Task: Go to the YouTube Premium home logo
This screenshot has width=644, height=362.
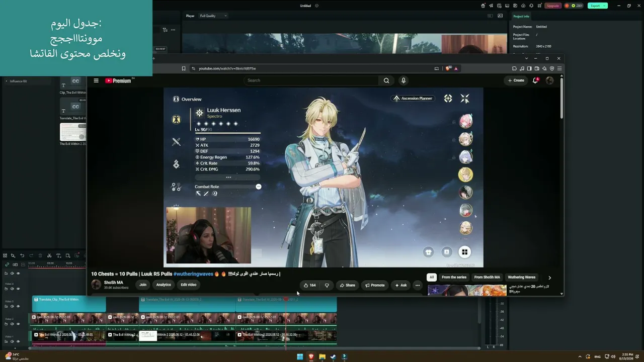Action: click(x=118, y=80)
